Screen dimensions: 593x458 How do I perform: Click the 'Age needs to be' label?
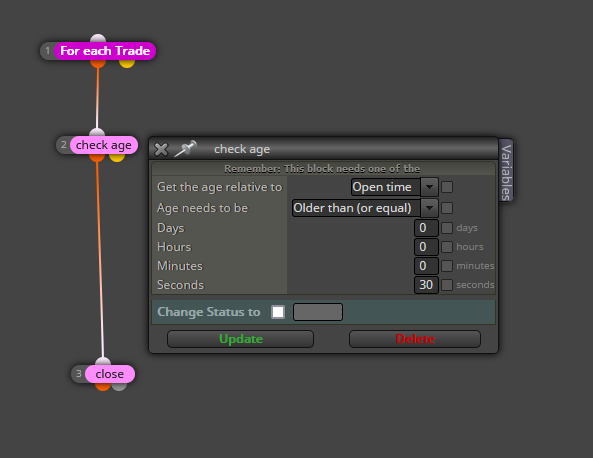(x=202, y=208)
